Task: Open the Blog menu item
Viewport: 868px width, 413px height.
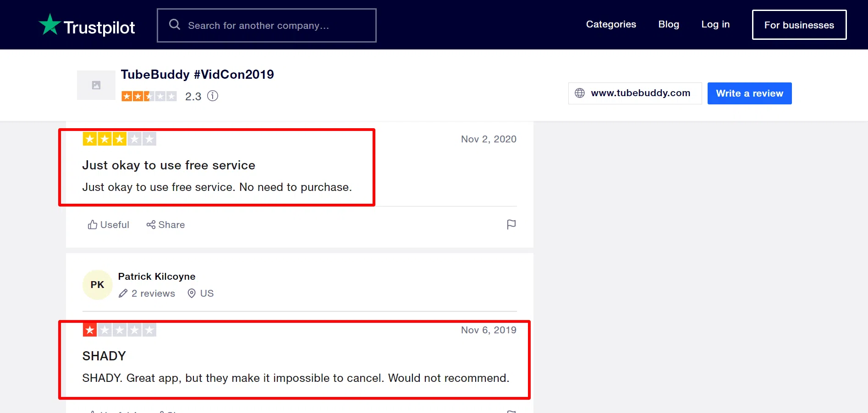Action: pyautogui.click(x=669, y=24)
